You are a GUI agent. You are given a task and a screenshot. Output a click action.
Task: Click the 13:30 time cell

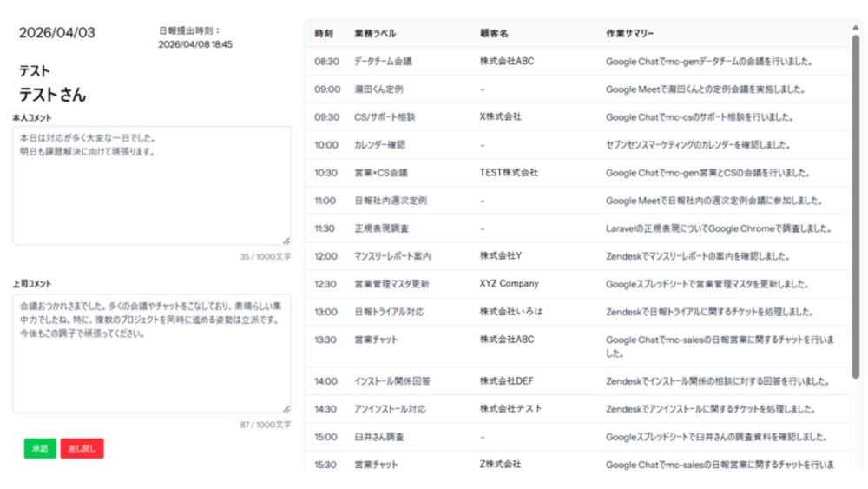325,340
